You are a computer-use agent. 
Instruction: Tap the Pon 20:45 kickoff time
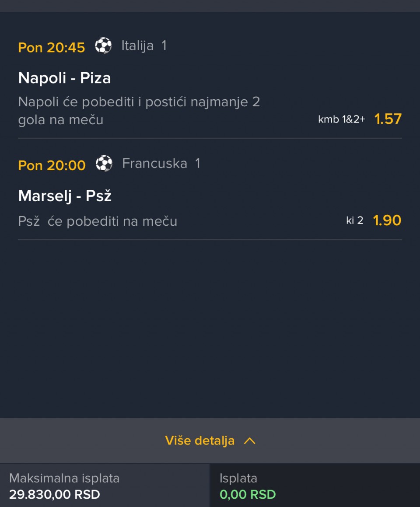point(52,47)
